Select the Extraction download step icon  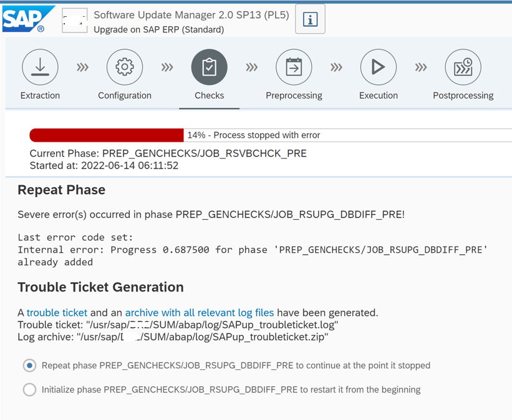coord(40,67)
